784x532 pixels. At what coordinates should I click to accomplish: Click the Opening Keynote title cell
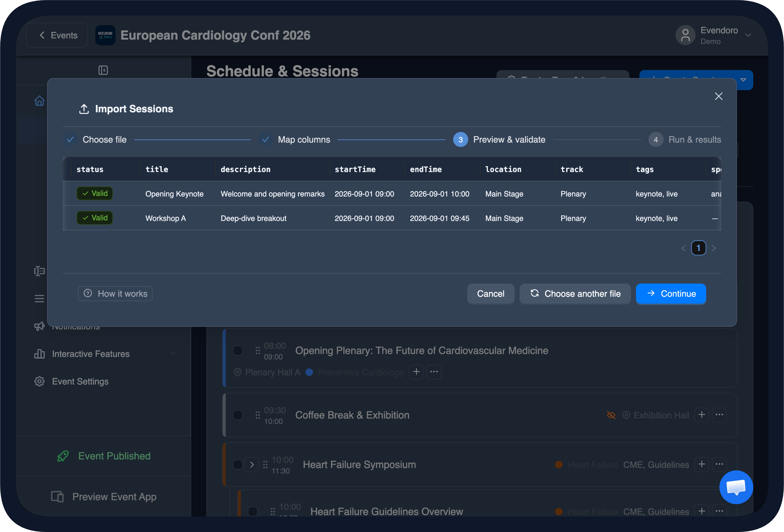pyautogui.click(x=174, y=194)
